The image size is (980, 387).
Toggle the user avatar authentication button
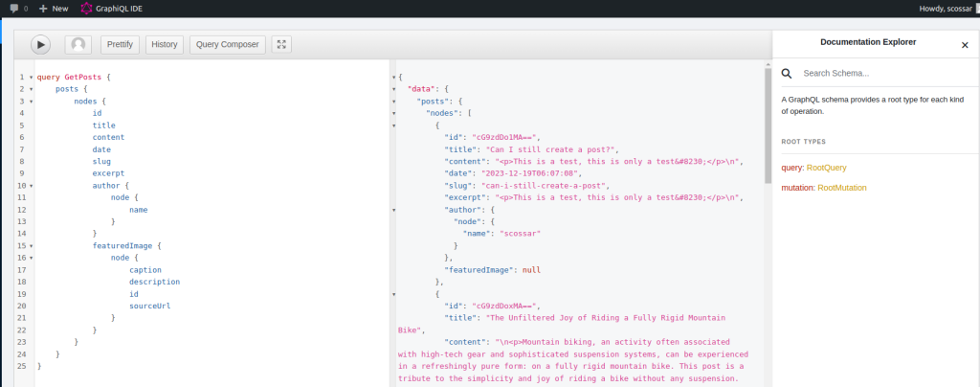tap(78, 44)
